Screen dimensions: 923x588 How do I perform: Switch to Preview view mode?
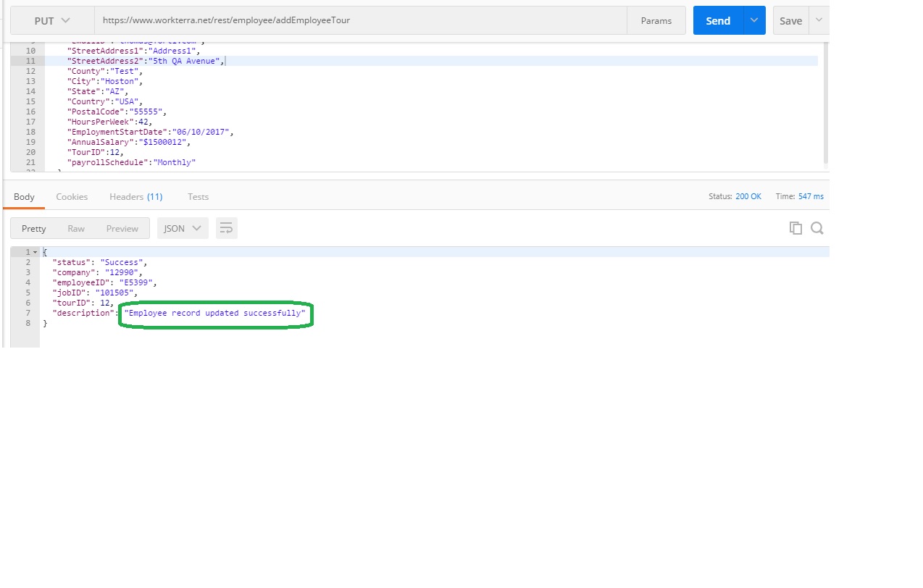point(122,228)
